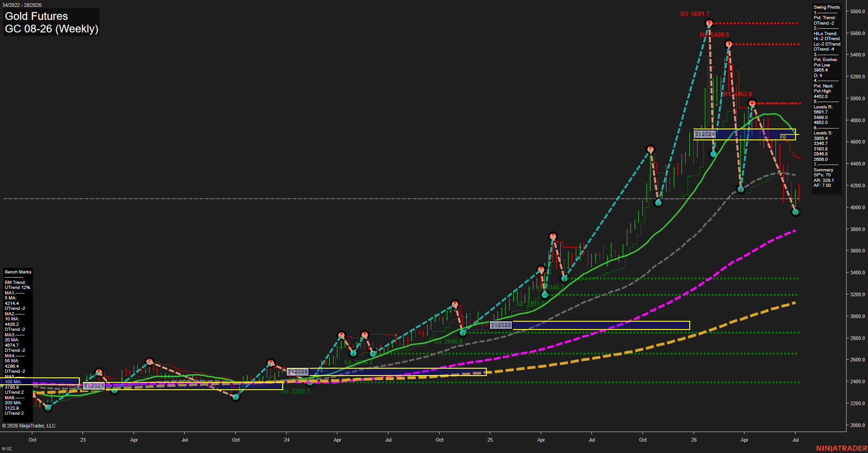This screenshot has height=453, width=868.
Task: Click the '100 MA:' label in Bench Marks
Action: tap(13, 382)
